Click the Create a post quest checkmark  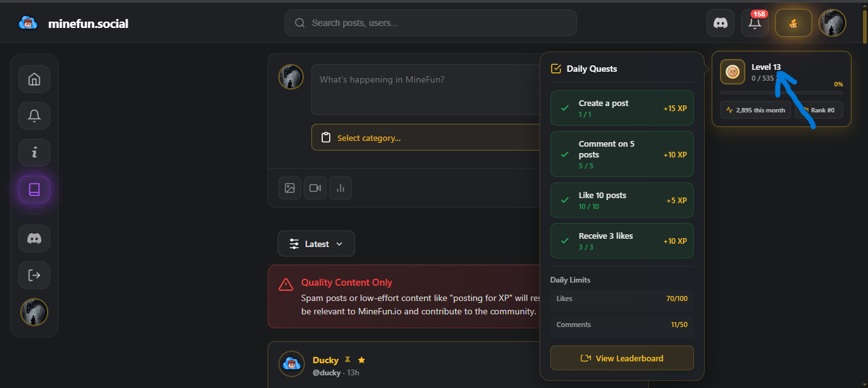coord(564,108)
